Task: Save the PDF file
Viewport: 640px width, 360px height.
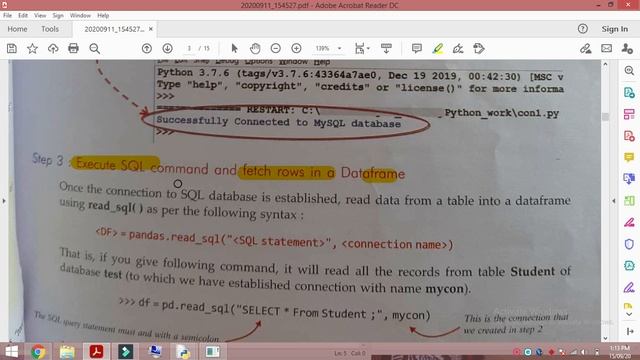Action: click(12, 49)
